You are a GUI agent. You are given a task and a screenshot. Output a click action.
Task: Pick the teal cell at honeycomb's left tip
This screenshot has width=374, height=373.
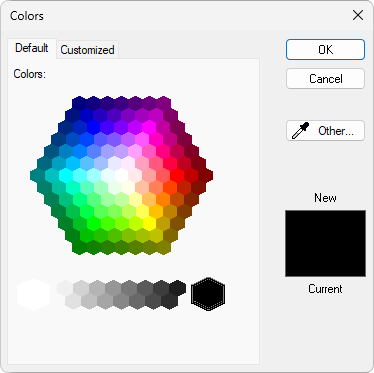click(37, 175)
